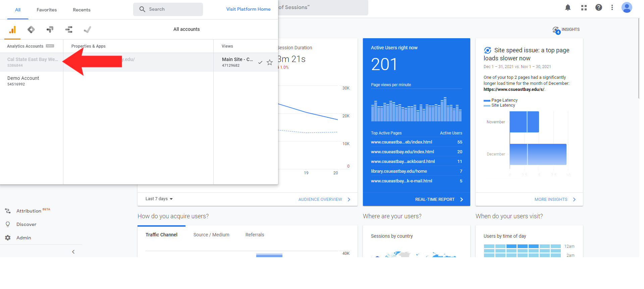Click the Admin menu label
The height and width of the screenshot is (289, 644).
24,238
